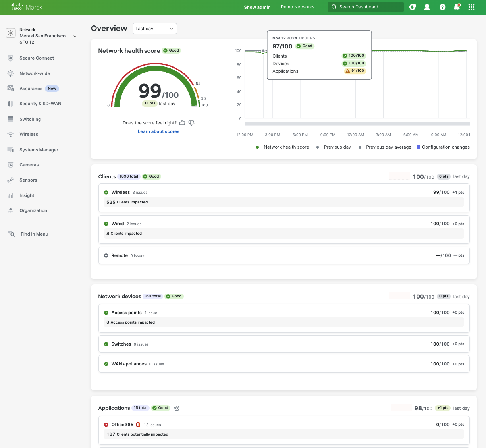Viewport: 486px width, 448px height.
Task: Open the Systems Manager sidebar item
Action: pos(39,150)
